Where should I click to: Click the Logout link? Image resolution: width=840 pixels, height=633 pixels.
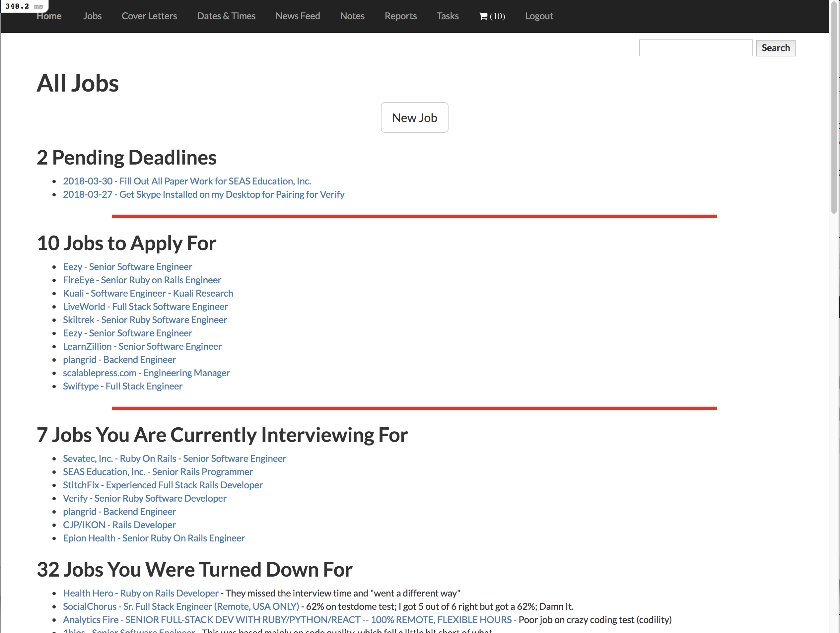(x=538, y=16)
